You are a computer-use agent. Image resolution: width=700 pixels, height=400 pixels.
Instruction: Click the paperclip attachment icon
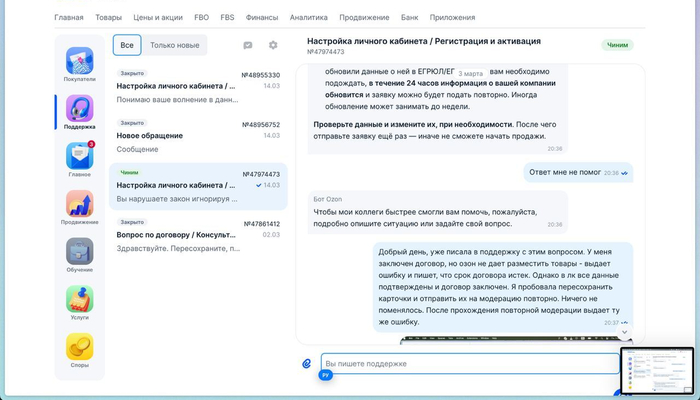point(307,363)
